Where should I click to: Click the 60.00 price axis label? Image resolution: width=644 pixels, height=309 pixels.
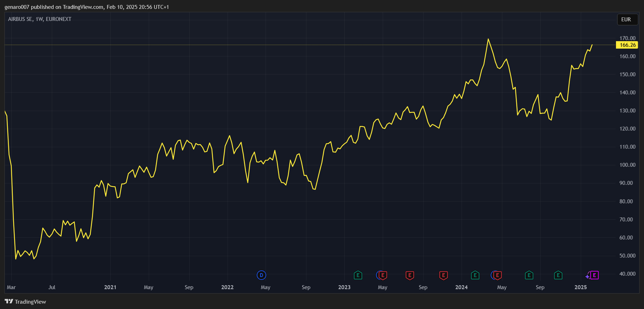[626, 237]
